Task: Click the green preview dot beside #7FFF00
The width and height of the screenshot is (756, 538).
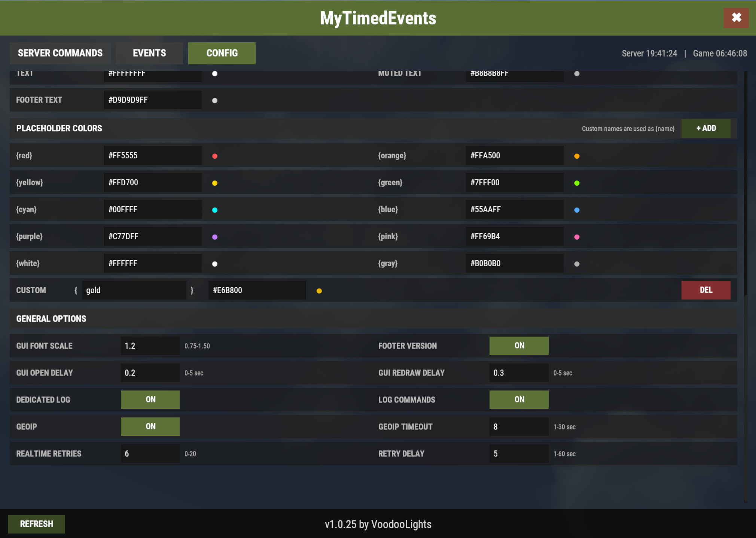Action: tap(577, 183)
